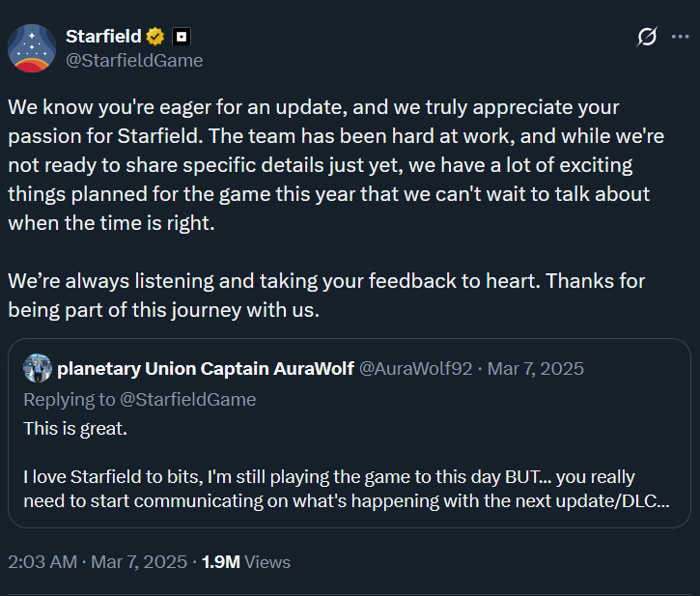Select the 'This is great.' quoted text
700x596 pixels.
tap(75, 429)
